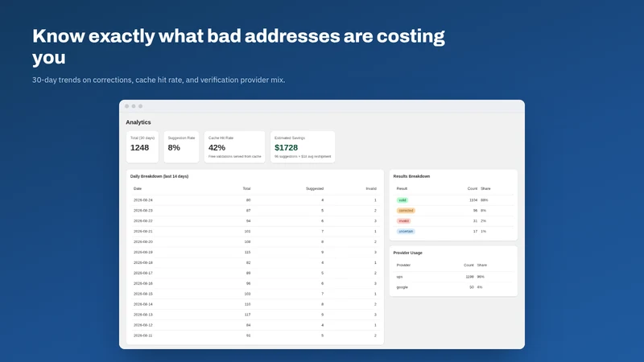
Task: Click total value 117 for 2026-08-13
Action: click(x=247, y=315)
